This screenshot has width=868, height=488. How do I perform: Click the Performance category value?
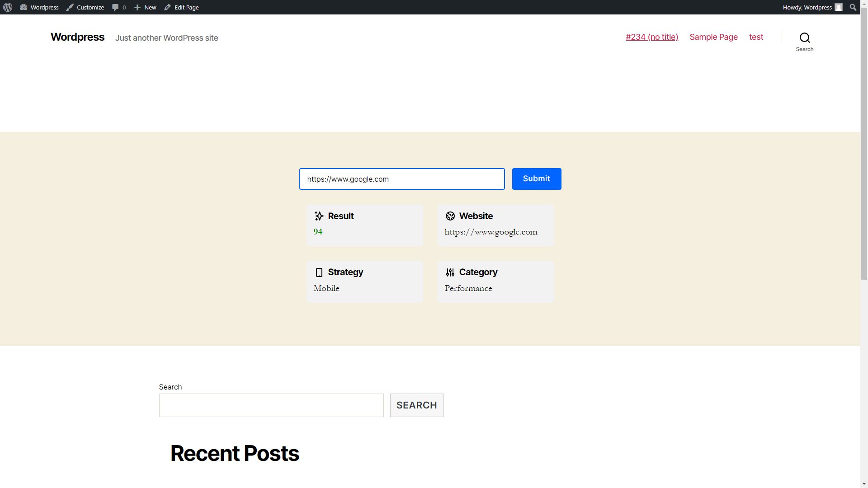468,288
